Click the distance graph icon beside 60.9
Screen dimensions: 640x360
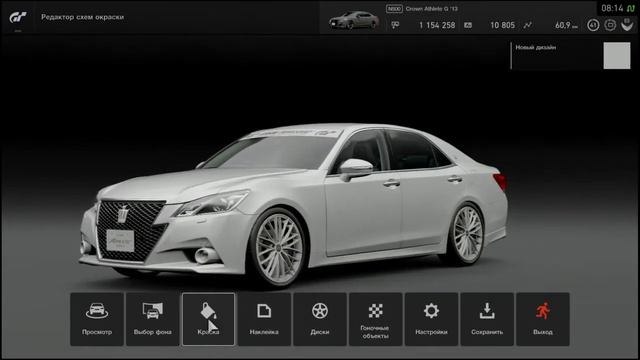coord(527,25)
